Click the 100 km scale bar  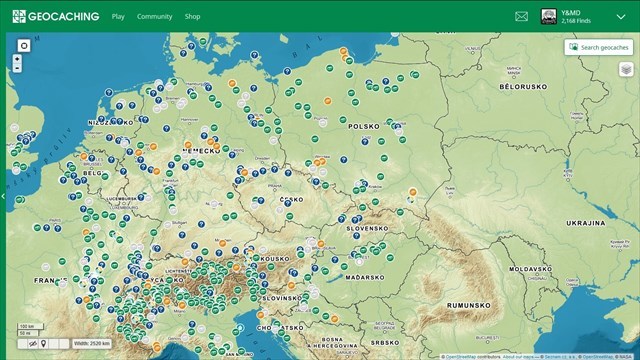click(x=30, y=326)
